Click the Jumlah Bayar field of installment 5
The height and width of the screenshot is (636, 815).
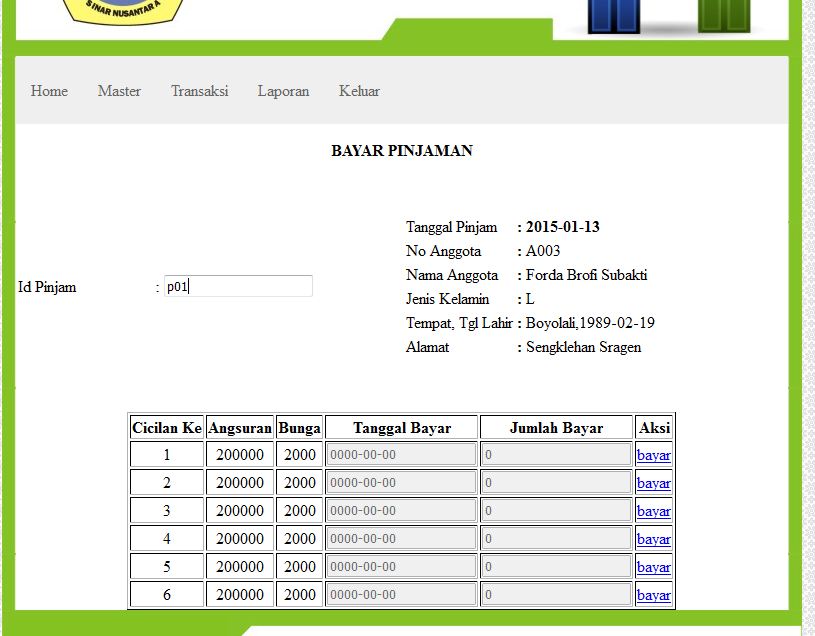[x=555, y=566]
